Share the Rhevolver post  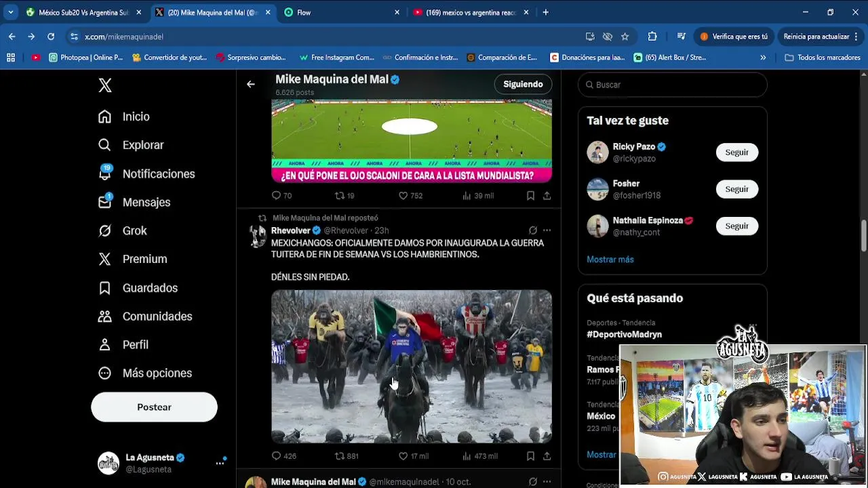(547, 456)
